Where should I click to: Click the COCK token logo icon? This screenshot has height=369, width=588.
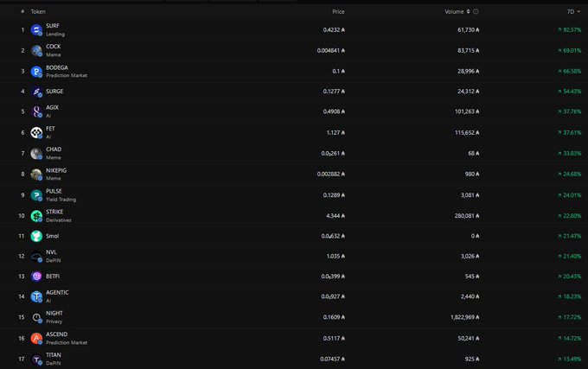point(36,50)
